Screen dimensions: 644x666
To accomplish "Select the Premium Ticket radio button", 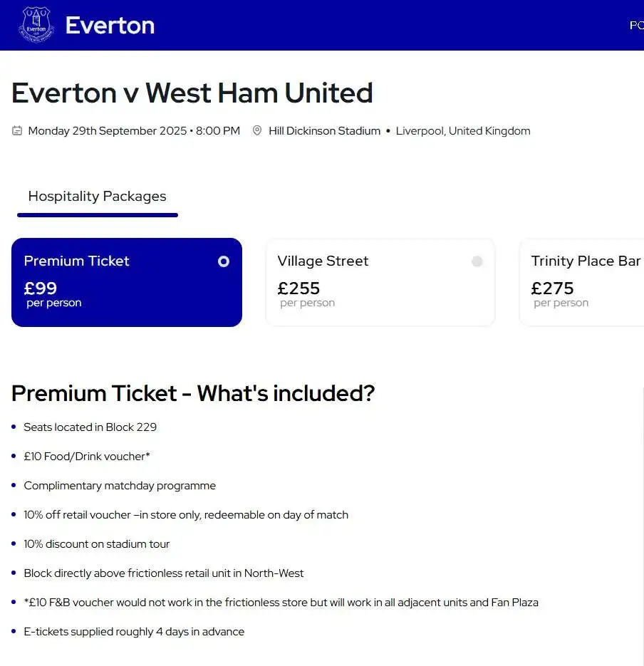I will click(x=224, y=261).
